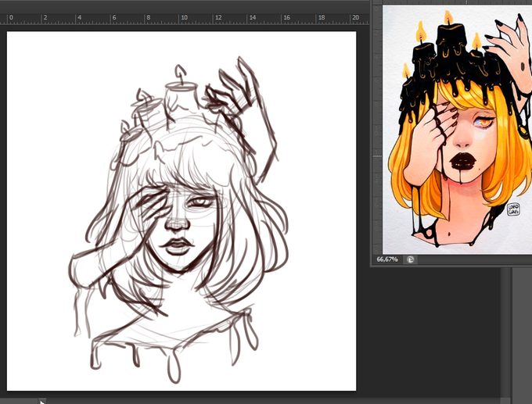Click the 0 origin mark on the ruler
532x404 pixels.
coord(11,17)
